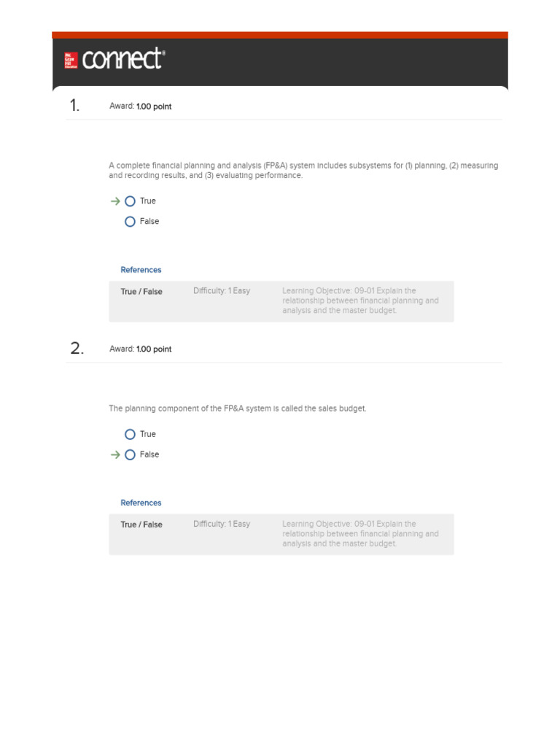
Task: Click the question number 2 heading
Action: [77, 349]
